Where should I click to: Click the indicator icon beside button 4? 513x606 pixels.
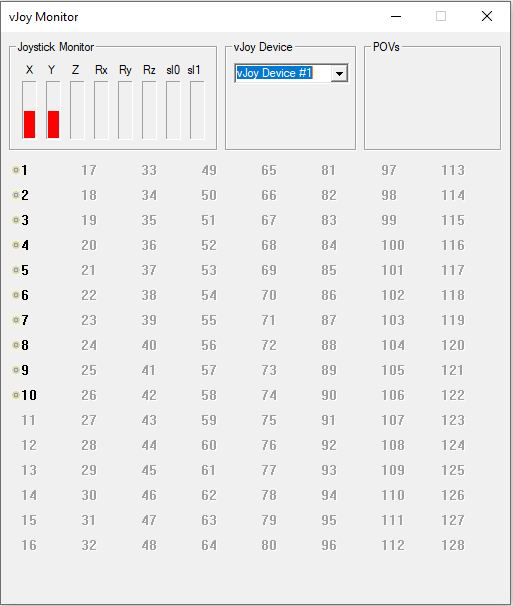click(16, 245)
